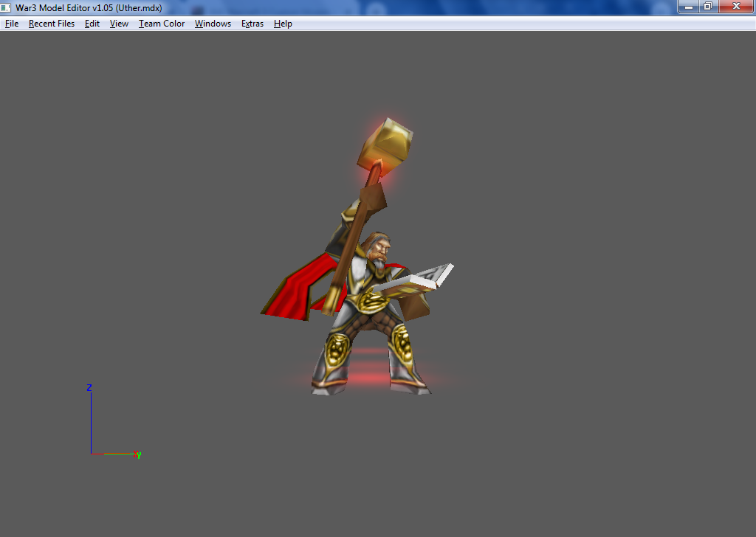This screenshot has width=756, height=537.
Task: Open the Team Color menu
Action: pos(162,24)
